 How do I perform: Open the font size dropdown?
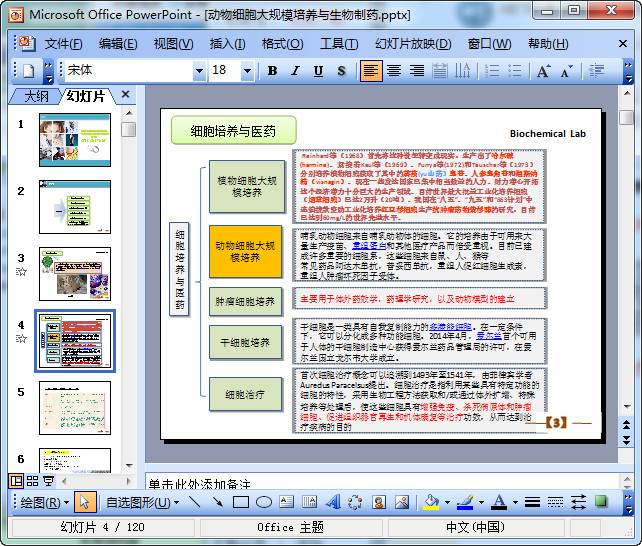[248, 71]
